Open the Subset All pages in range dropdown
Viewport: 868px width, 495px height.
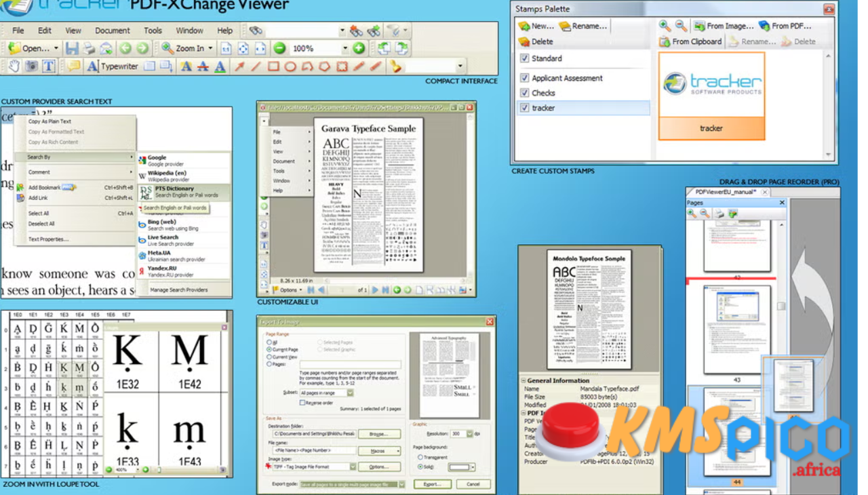point(350,393)
